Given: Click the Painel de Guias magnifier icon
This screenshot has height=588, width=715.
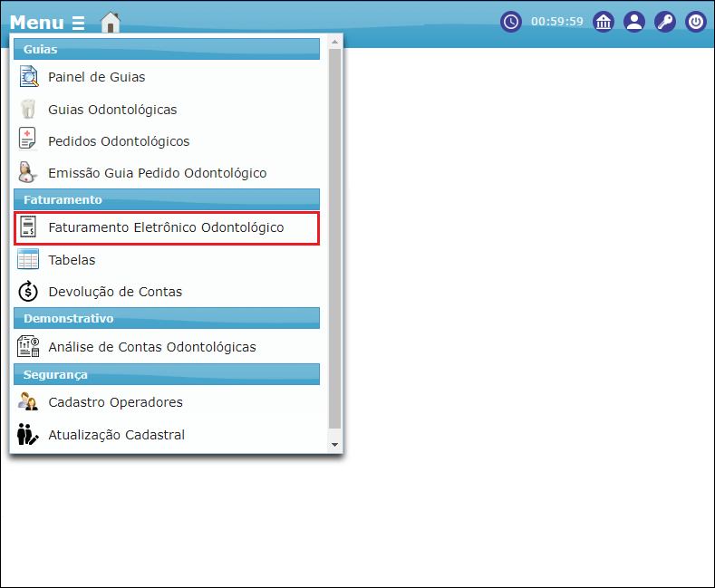Looking at the screenshot, I should (x=28, y=77).
